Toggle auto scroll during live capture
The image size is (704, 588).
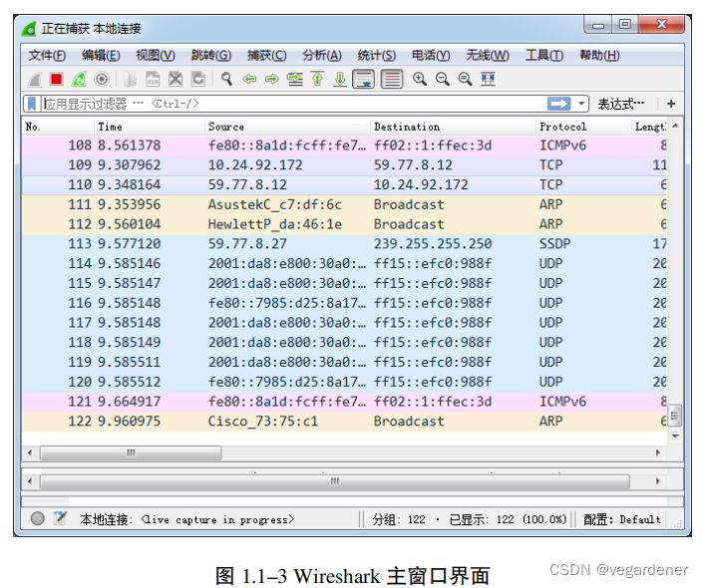364,80
